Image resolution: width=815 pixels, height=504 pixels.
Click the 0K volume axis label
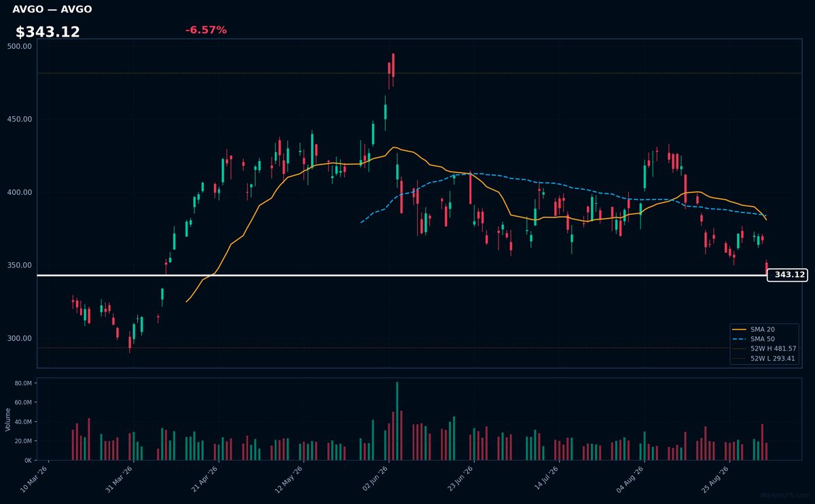click(x=28, y=461)
